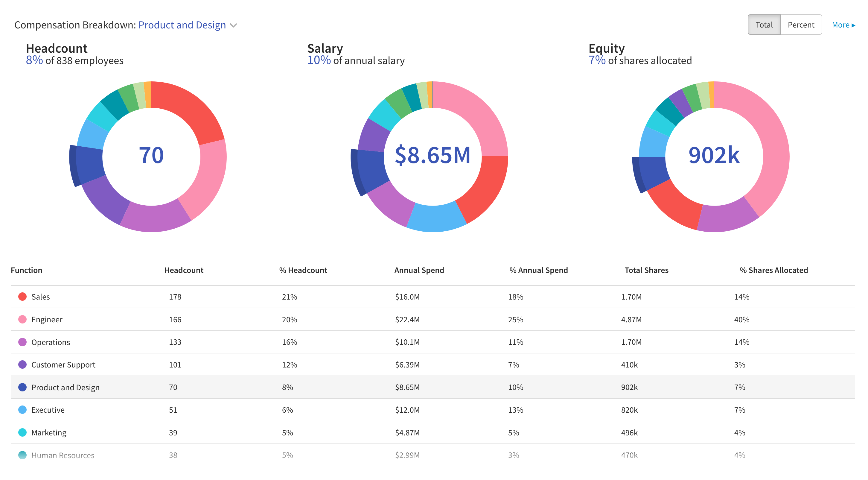This screenshot has height=480, width=868.
Task: Sort by the % Headcount column header
Action: click(x=303, y=270)
